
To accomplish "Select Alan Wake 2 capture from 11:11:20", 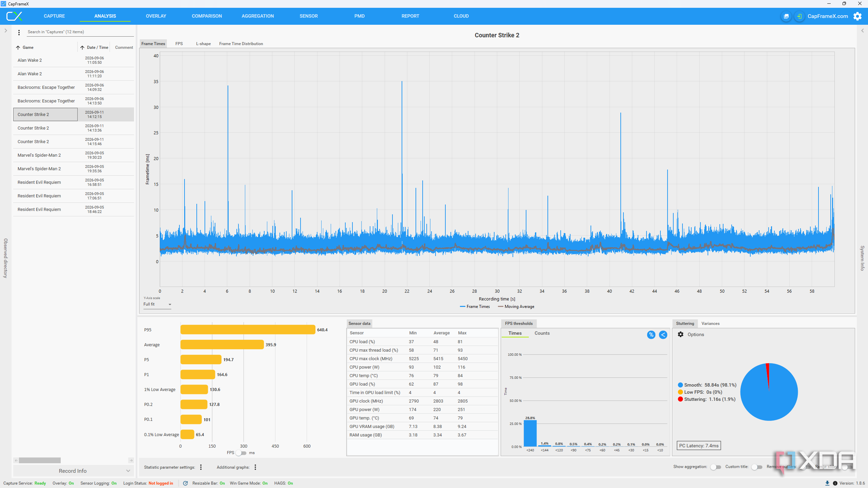I will (x=74, y=74).
